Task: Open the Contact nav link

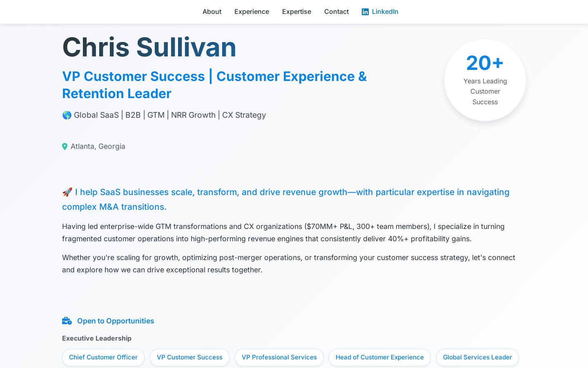Action: [x=336, y=12]
